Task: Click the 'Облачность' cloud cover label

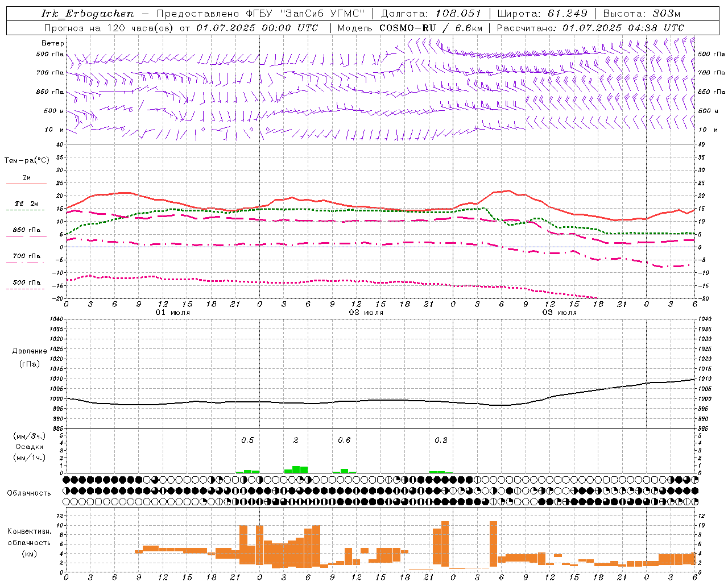Action: (x=29, y=493)
